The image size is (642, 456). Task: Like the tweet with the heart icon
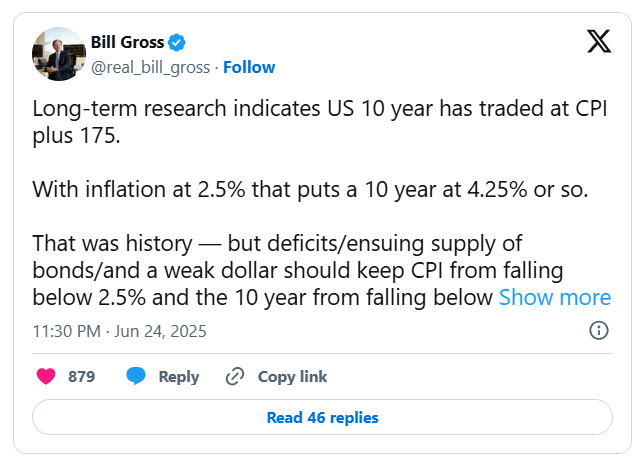46,377
